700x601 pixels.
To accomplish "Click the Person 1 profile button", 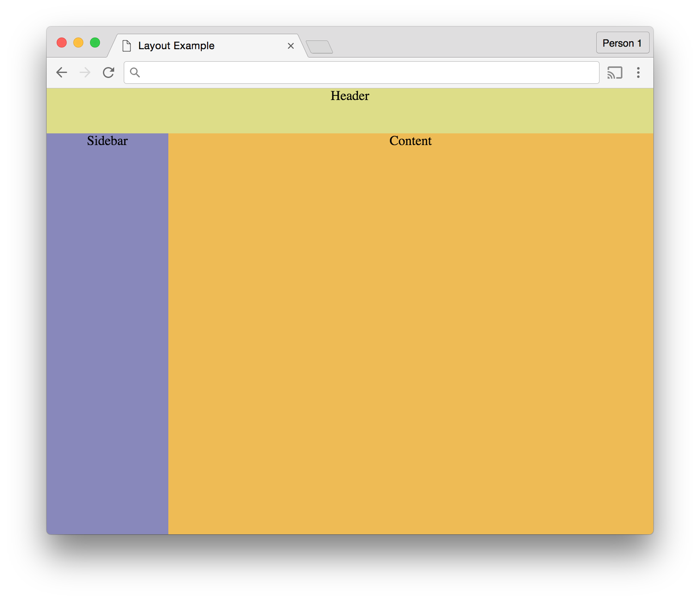I will [x=622, y=43].
